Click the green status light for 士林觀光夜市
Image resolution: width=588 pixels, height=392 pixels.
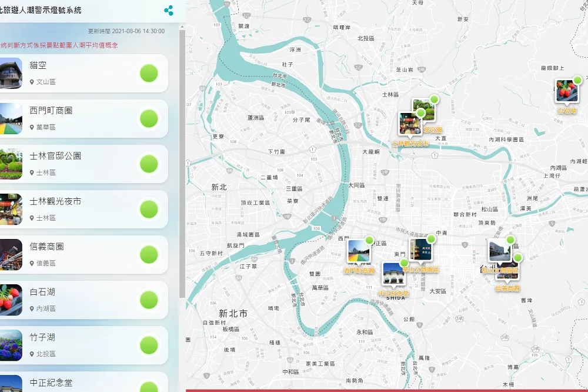149,210
